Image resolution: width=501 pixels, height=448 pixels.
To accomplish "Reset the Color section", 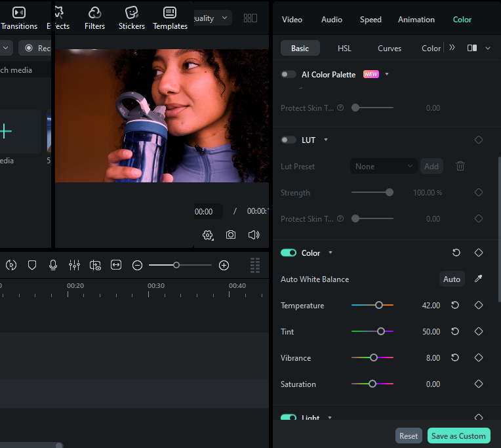I will (x=456, y=253).
